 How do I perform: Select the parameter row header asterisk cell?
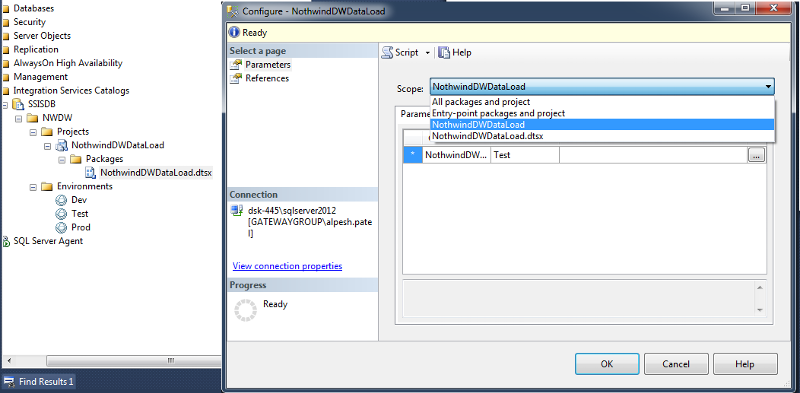(413, 155)
